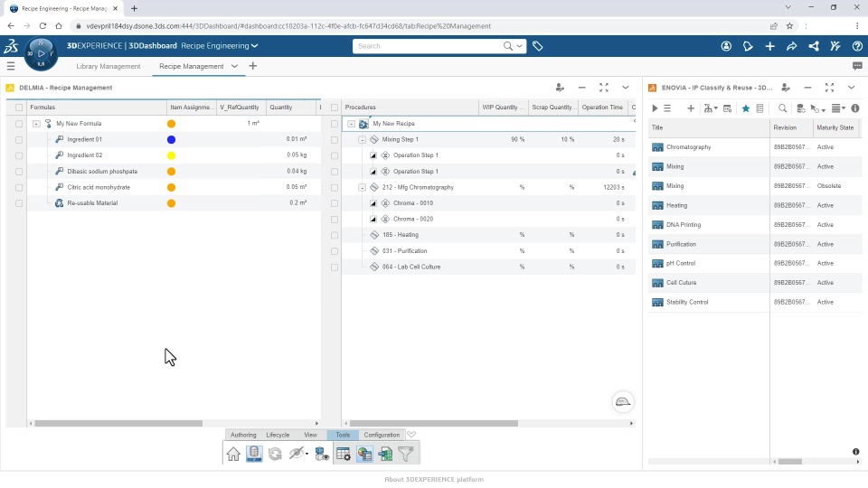This screenshot has height=488, width=868.
Task: Collapse the My New Recipe tree node
Action: 351,124
